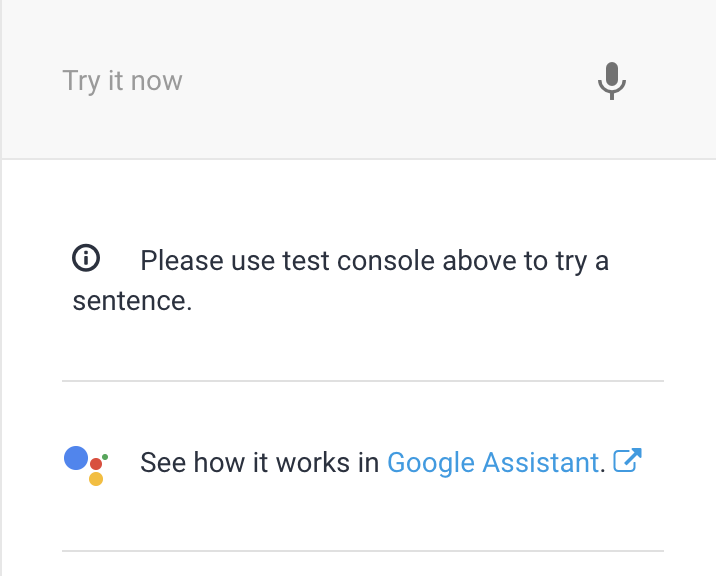Click the divider line below Google Assistant row
The height and width of the screenshot is (576, 716).
point(362,551)
